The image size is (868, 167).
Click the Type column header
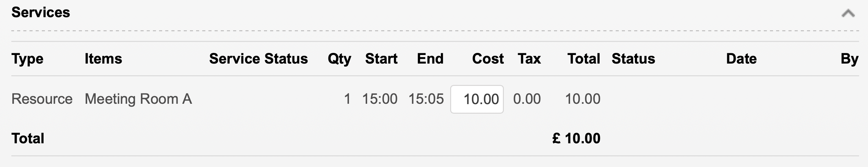pyautogui.click(x=27, y=59)
